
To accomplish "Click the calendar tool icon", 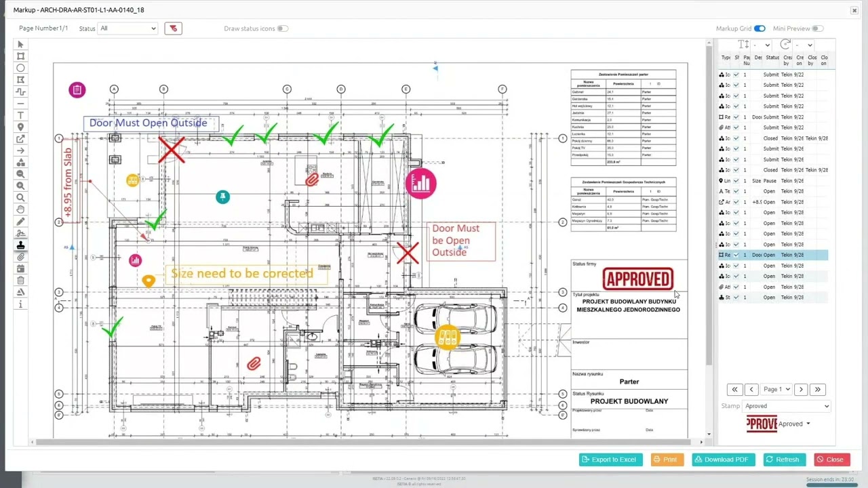I will pos(20,268).
